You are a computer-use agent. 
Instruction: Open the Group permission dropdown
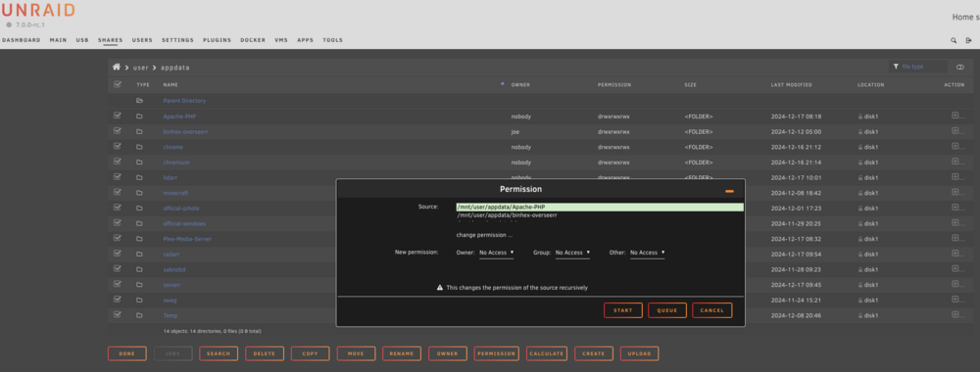coord(572,253)
